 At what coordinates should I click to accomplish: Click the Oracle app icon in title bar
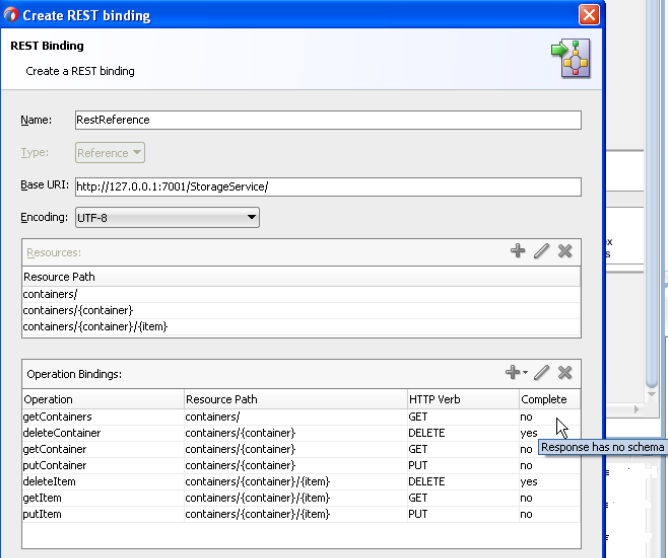coord(11,14)
